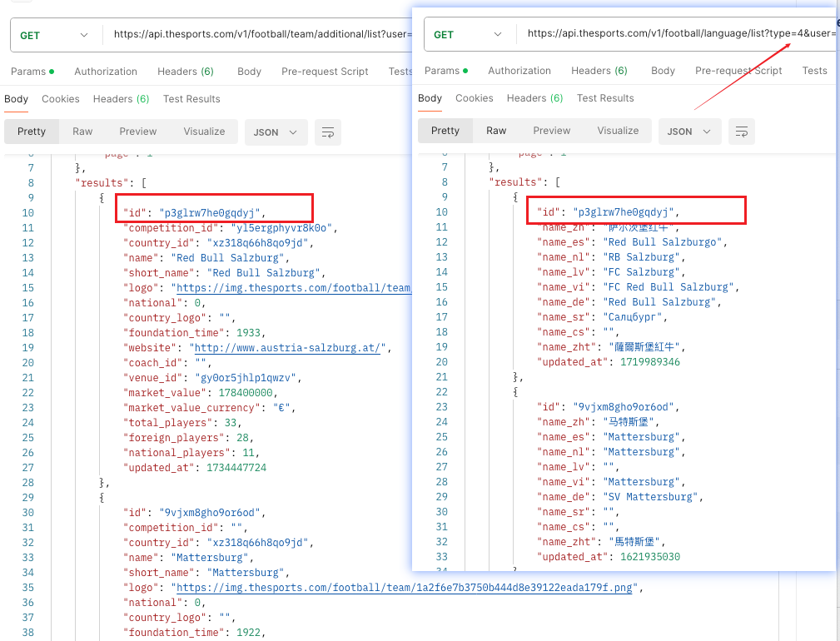Toggle line wrap icon in left window
The image size is (840, 641).
[328, 132]
